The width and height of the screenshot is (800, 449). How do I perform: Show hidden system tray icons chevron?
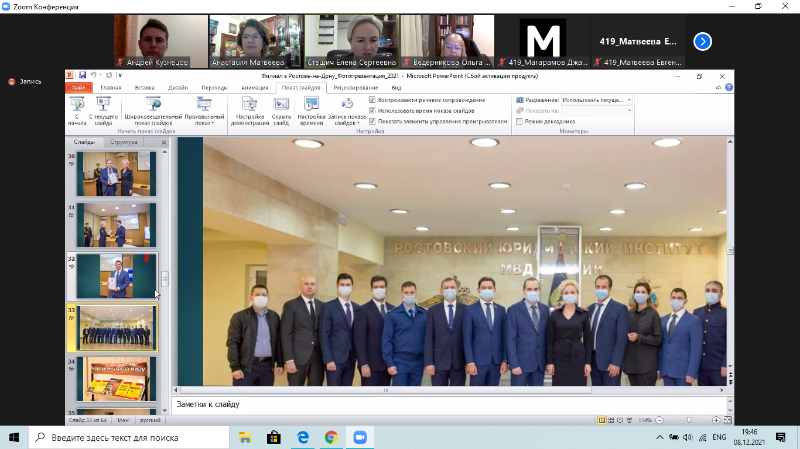[660, 438]
